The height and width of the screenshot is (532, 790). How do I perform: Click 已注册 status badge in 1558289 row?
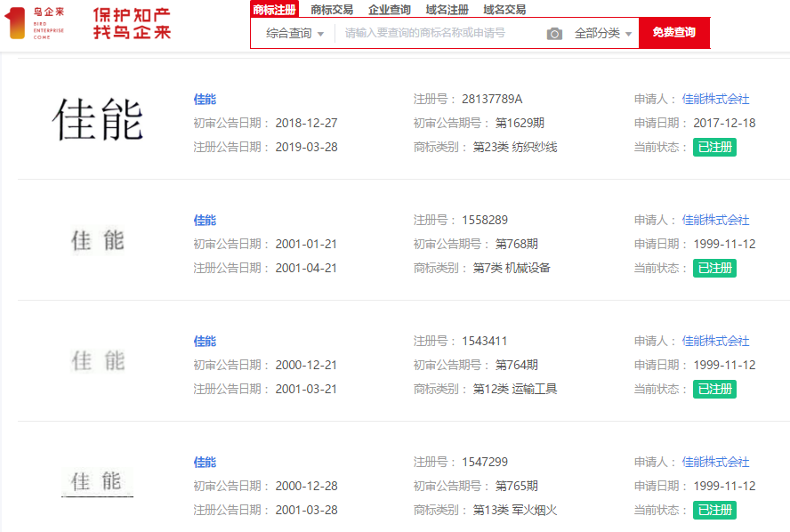click(714, 268)
